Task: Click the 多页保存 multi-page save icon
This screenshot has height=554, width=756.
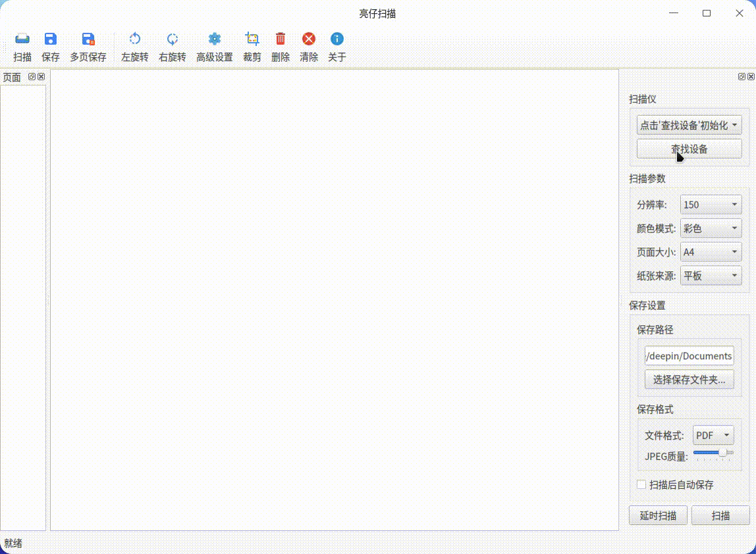Action: point(88,39)
